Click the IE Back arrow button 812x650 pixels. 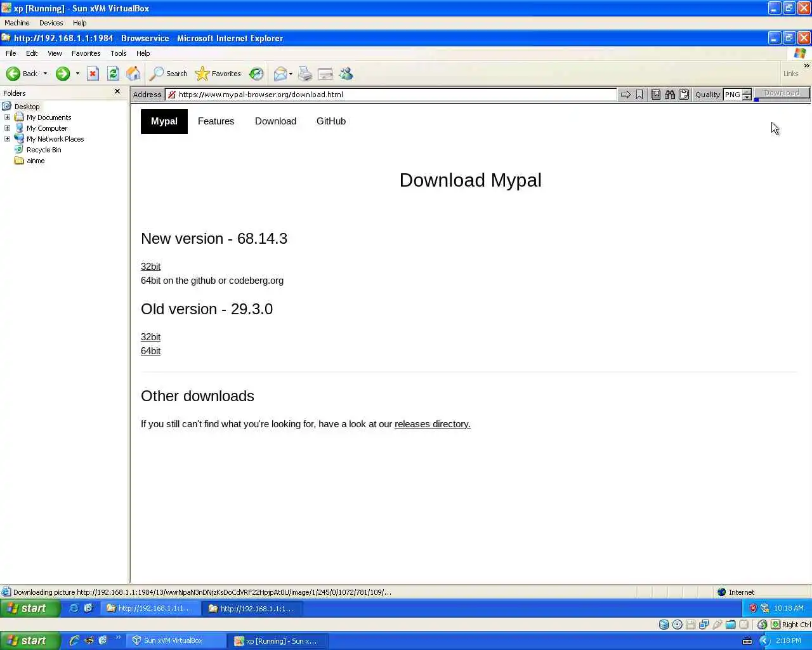pyautogui.click(x=22, y=74)
